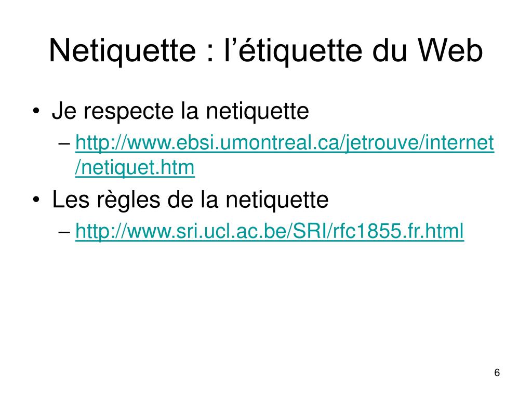Click 'rfc1855' within the second link
The image size is (532, 399).
tap(367, 231)
